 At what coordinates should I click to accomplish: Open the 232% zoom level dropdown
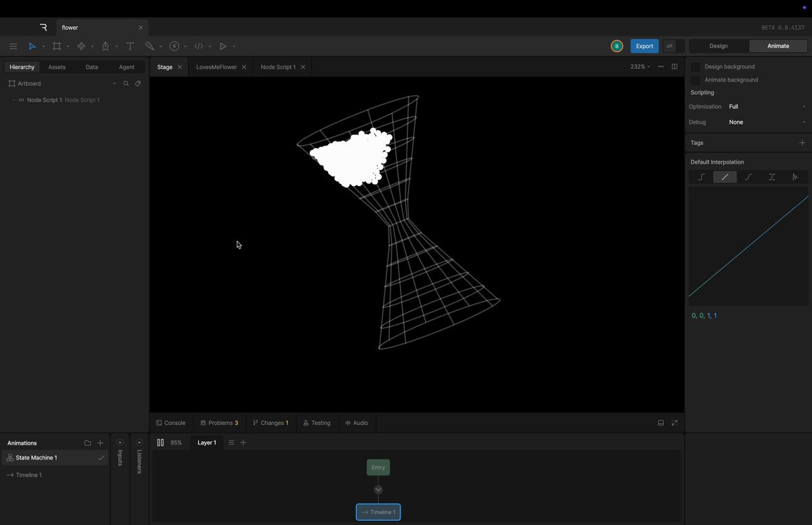(x=639, y=67)
